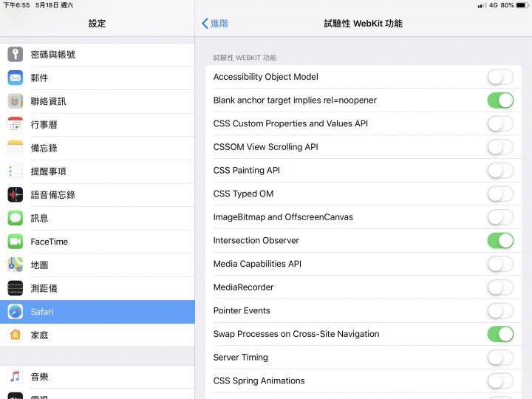This screenshot has height=399, width=532.
Task: Disable Blank anchor target implies rel=noopener
Action: click(x=500, y=100)
